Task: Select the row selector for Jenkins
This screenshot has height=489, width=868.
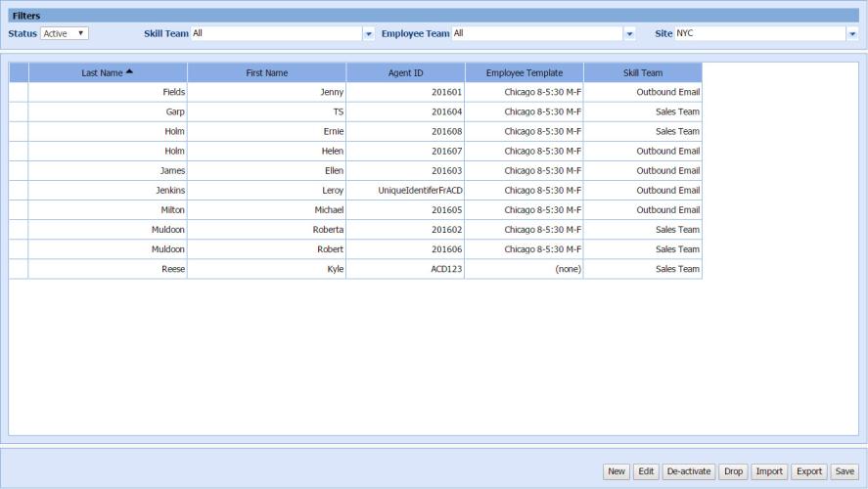Action: [19, 191]
